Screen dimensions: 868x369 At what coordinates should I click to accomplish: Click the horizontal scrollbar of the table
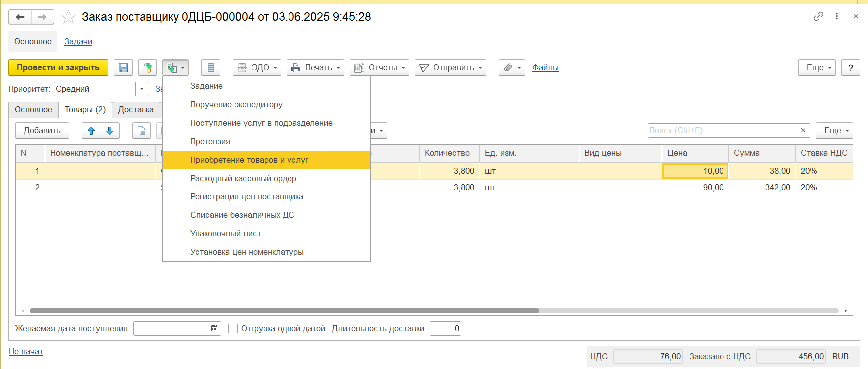(284, 311)
